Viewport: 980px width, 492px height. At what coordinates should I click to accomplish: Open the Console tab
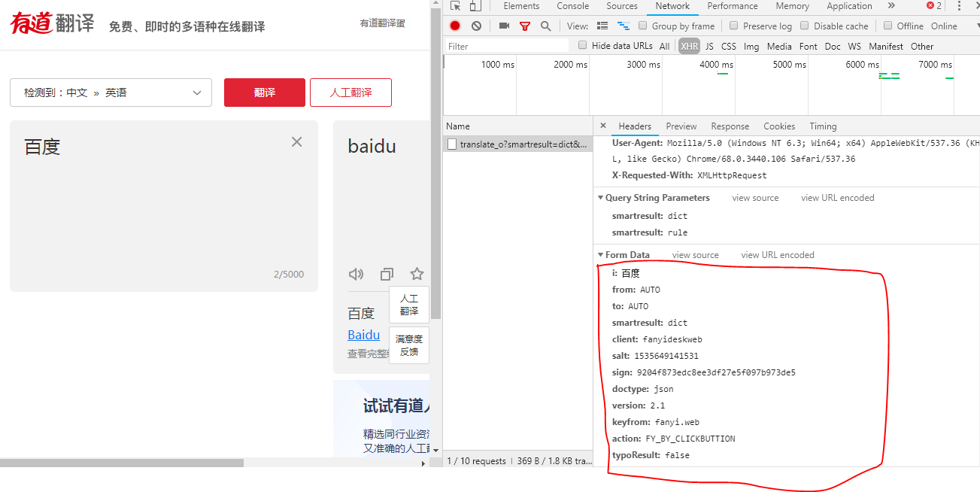point(573,6)
